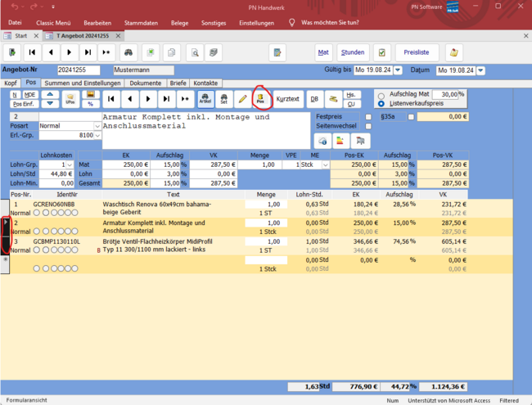Screen dimensions: 532x405
Task: Click the MDE button
Action: [29, 95]
